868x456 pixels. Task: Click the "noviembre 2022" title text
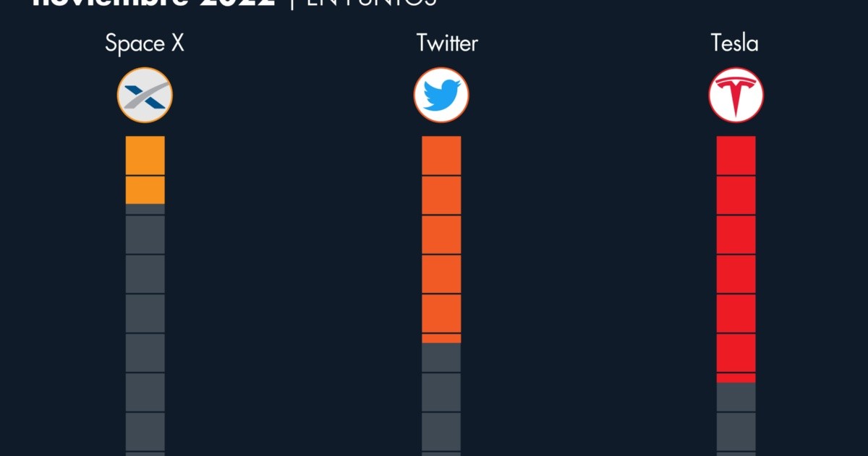(153, 3)
